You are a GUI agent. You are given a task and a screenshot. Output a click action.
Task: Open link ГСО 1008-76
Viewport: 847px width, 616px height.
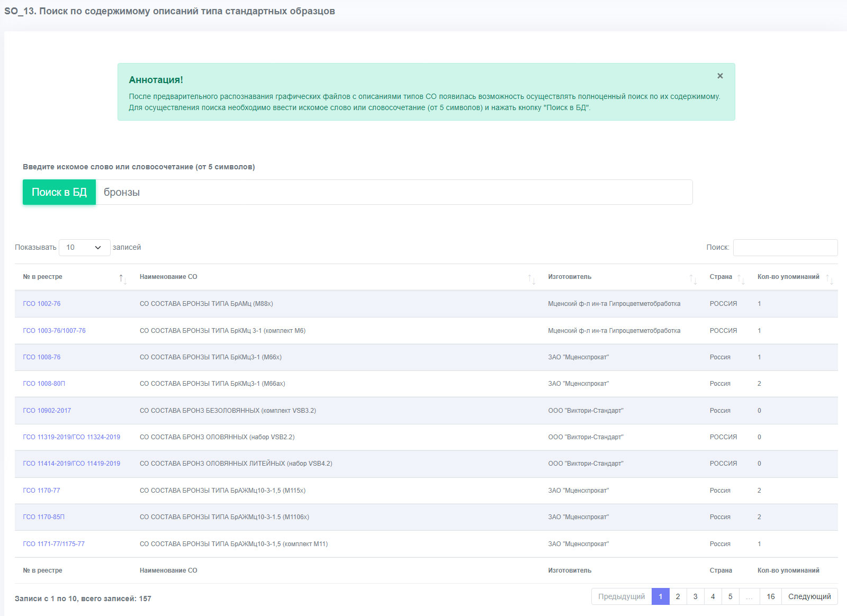pos(42,357)
